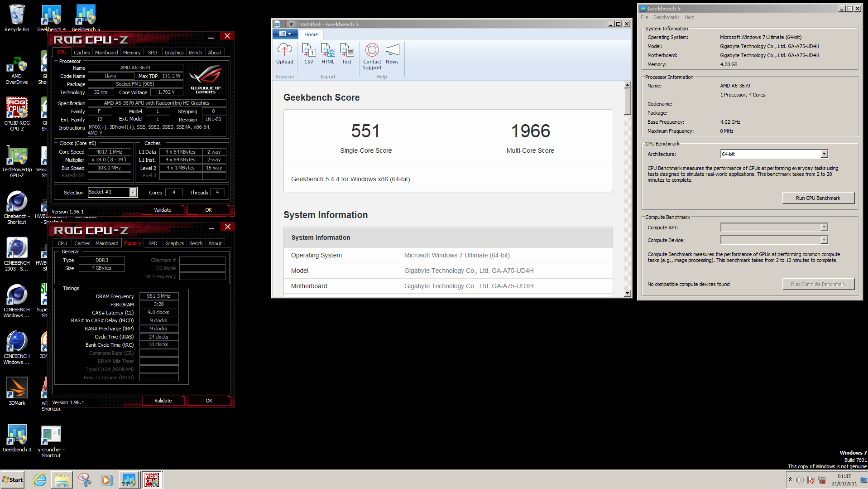
Task: Open y-cruncher shortcut on desktop
Action: click(51, 441)
